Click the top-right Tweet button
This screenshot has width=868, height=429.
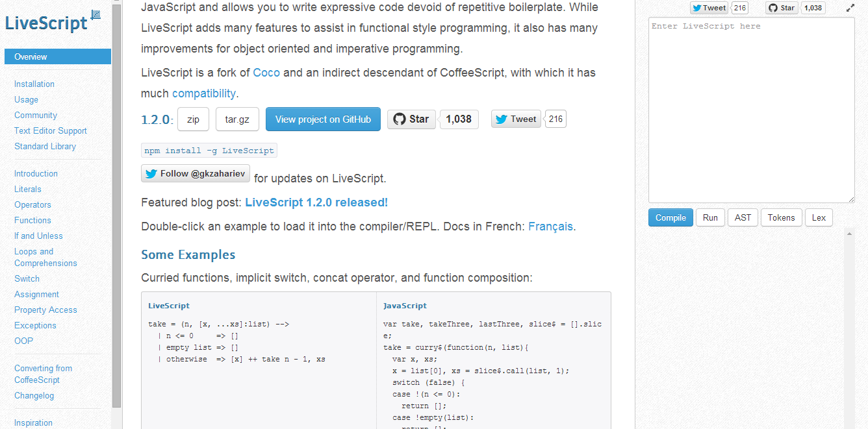pyautogui.click(x=709, y=8)
